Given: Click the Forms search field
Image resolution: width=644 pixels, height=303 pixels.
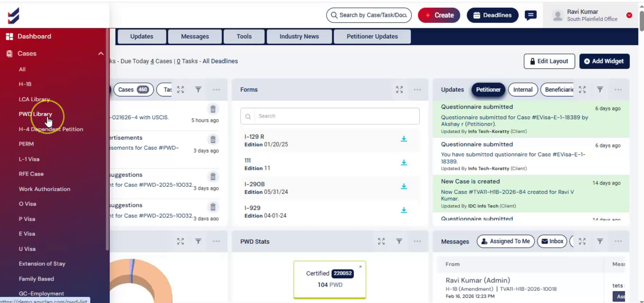Looking at the screenshot, I should [x=330, y=116].
